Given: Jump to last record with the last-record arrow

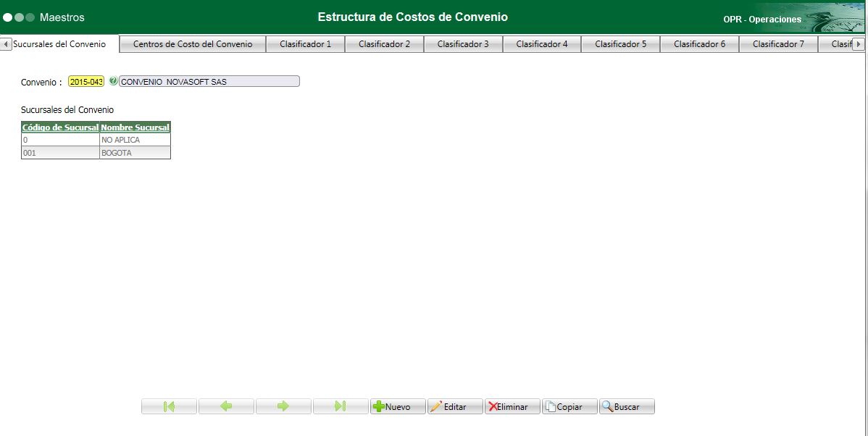Looking at the screenshot, I should (340, 406).
